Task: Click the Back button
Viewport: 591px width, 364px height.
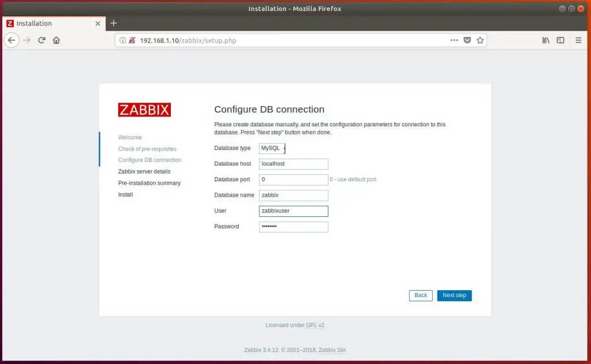Action: 421,295
